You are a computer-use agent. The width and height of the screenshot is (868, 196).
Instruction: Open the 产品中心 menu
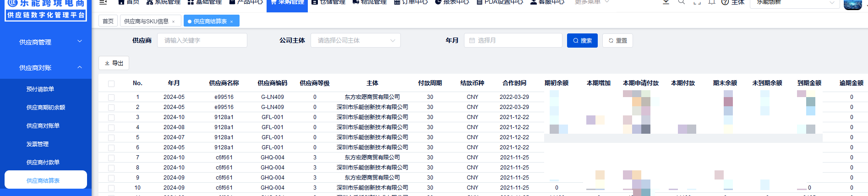click(x=246, y=2)
